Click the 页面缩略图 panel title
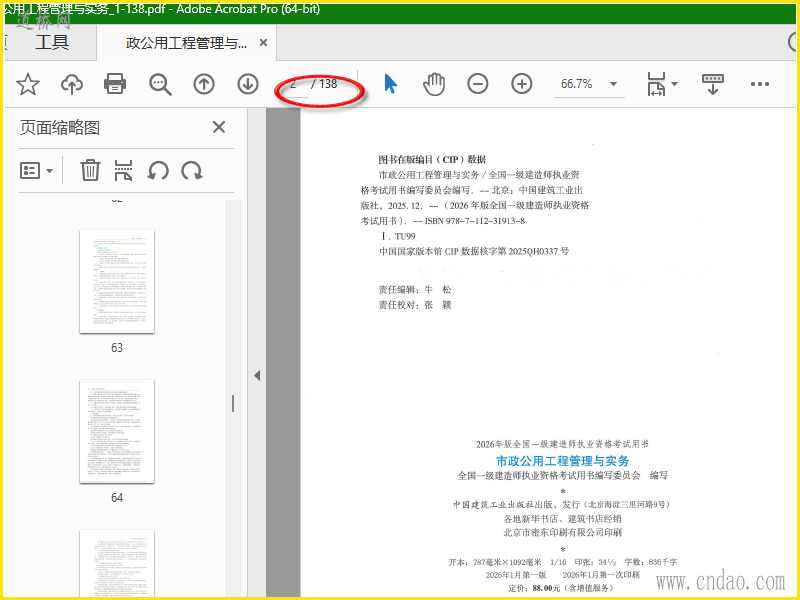 point(60,128)
